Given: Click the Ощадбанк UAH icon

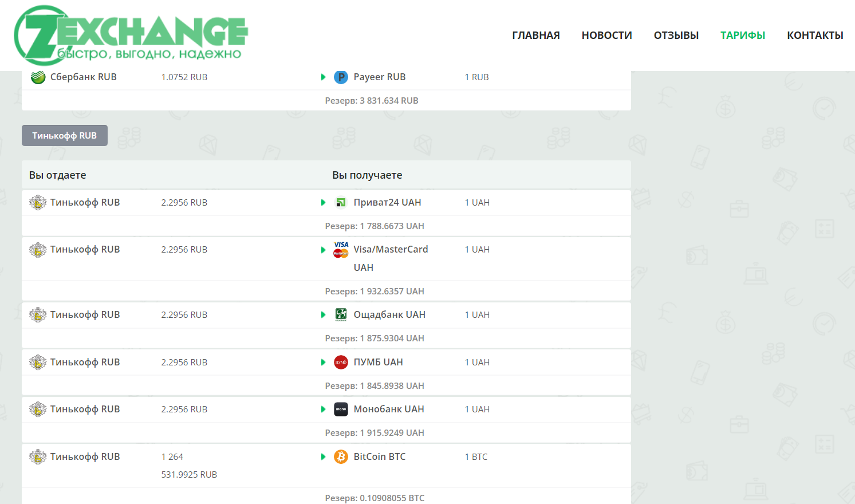Looking at the screenshot, I should (x=341, y=314).
